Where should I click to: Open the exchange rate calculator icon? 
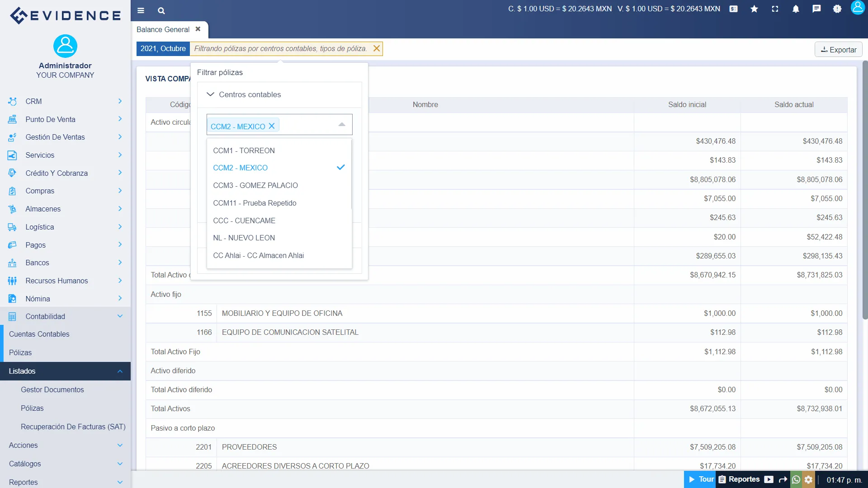point(733,9)
